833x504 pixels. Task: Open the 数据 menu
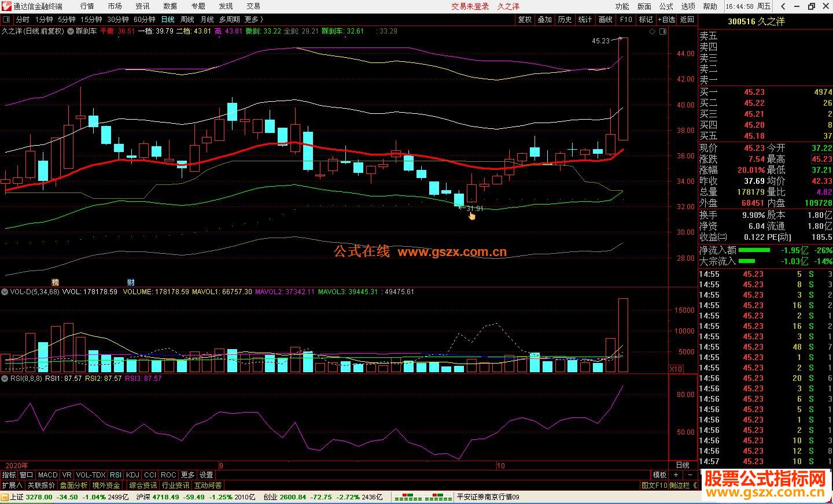pos(170,6)
